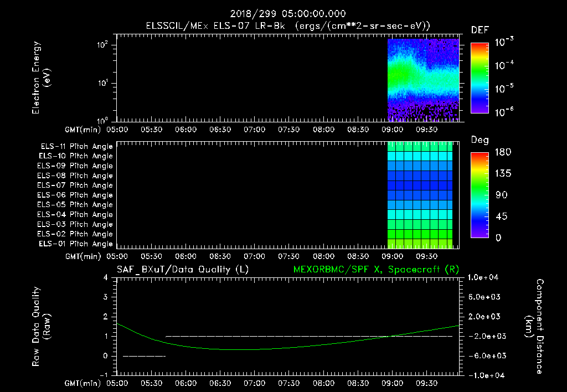This screenshot has width=567, height=392.
Task: Click the 6.0e+03 distance axis value
Action: click(x=484, y=297)
